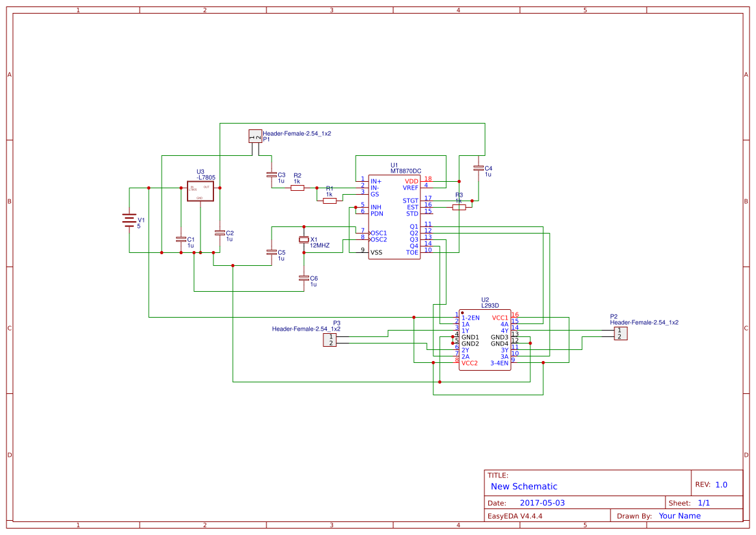Click the Q1 output pin of U1

tap(415, 225)
